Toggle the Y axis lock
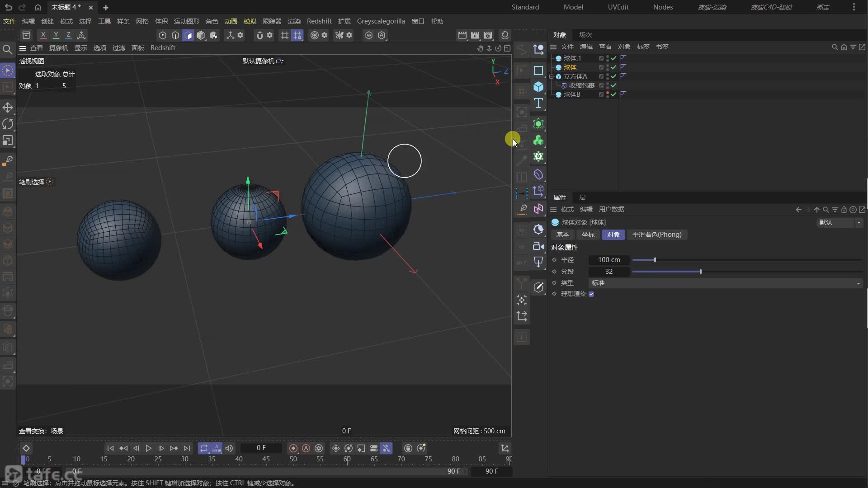 56,35
